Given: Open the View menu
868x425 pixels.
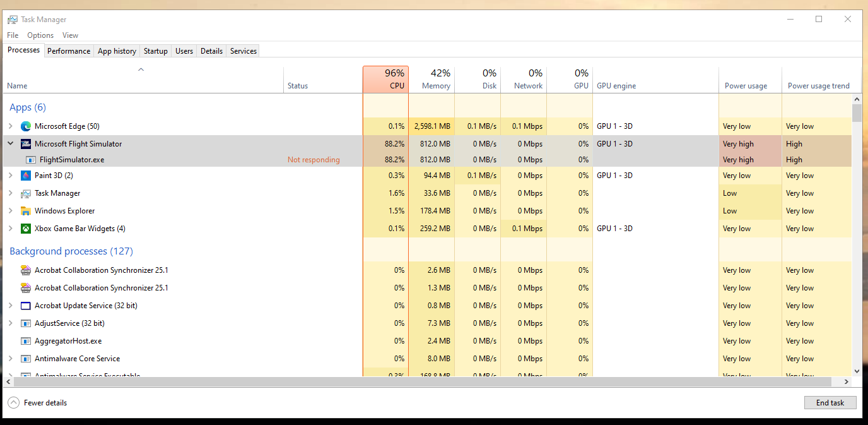Looking at the screenshot, I should coord(70,35).
